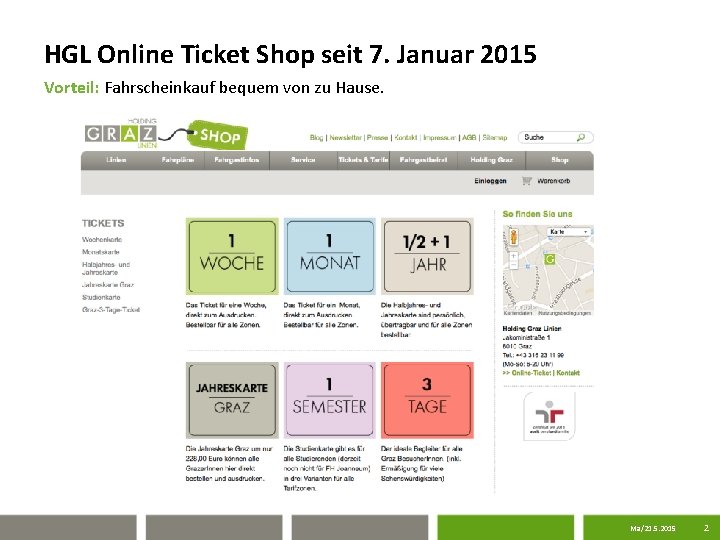720x540 pixels.
Task: Click the Warenkorb text link
Action: [553, 181]
